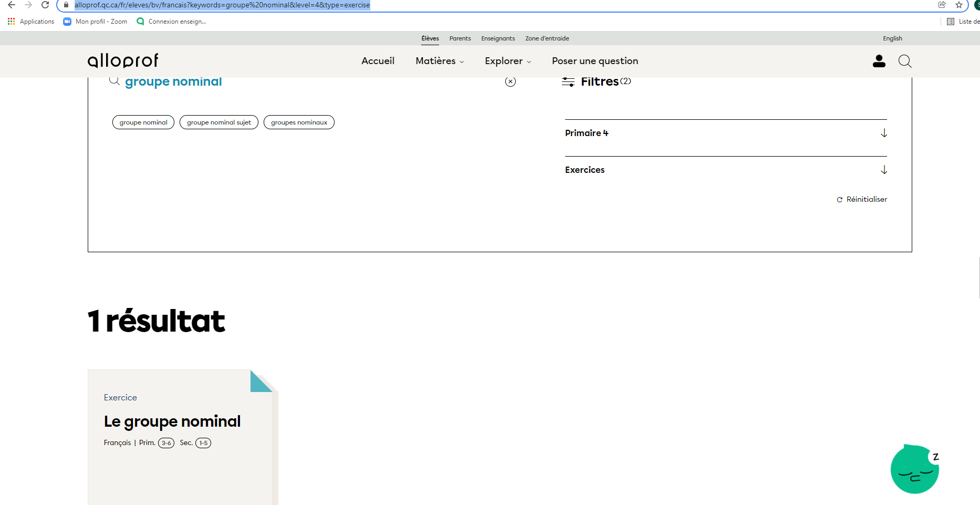The image size is (980, 505).
Task: Open the sleeping green chatbot mascot
Action: (x=914, y=469)
